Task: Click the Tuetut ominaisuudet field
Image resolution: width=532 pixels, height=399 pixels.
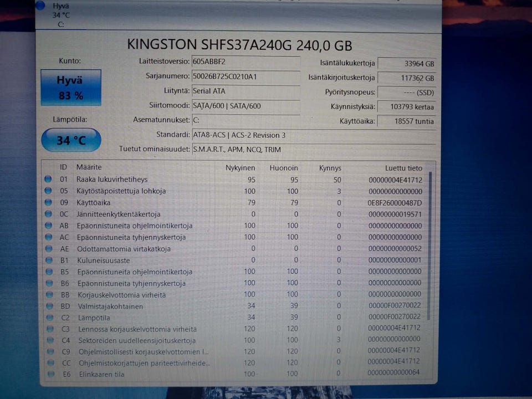Action: click(314, 149)
